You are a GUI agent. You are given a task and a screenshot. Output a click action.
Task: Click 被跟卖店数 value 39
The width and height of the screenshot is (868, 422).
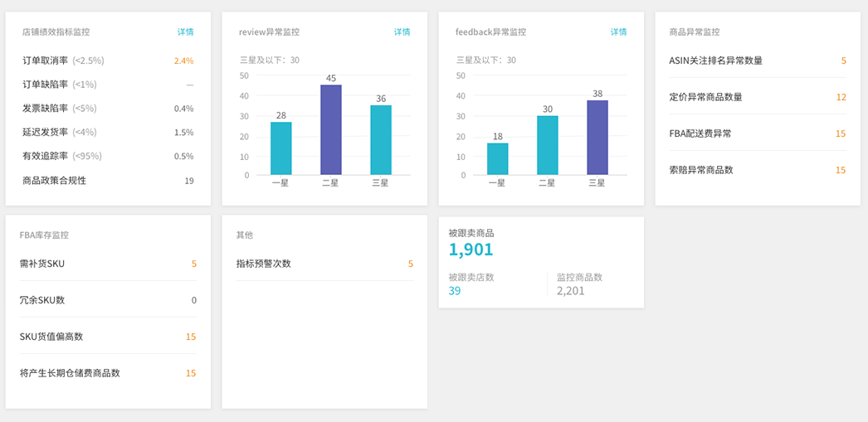(x=455, y=291)
